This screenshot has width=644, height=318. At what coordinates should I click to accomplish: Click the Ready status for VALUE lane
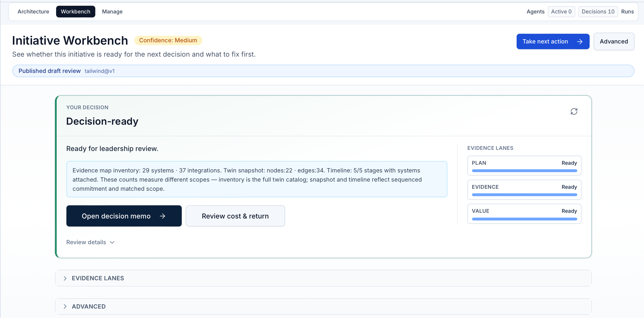coord(569,211)
